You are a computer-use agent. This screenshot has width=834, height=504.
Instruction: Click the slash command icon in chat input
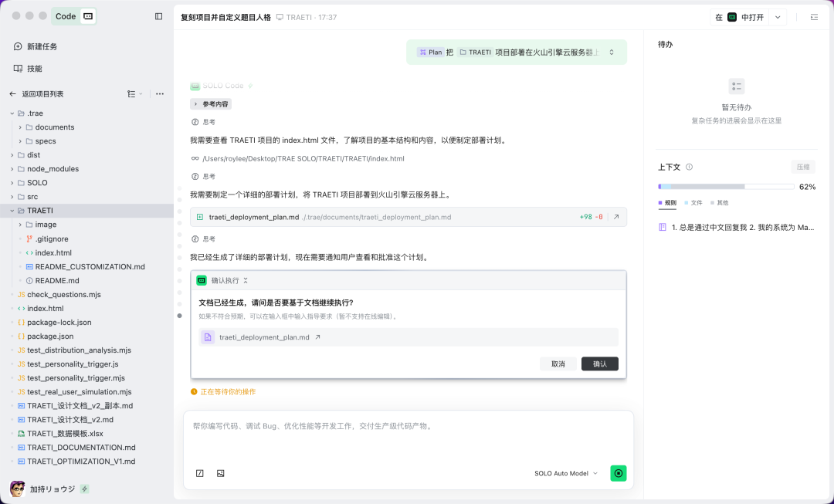pyautogui.click(x=200, y=473)
